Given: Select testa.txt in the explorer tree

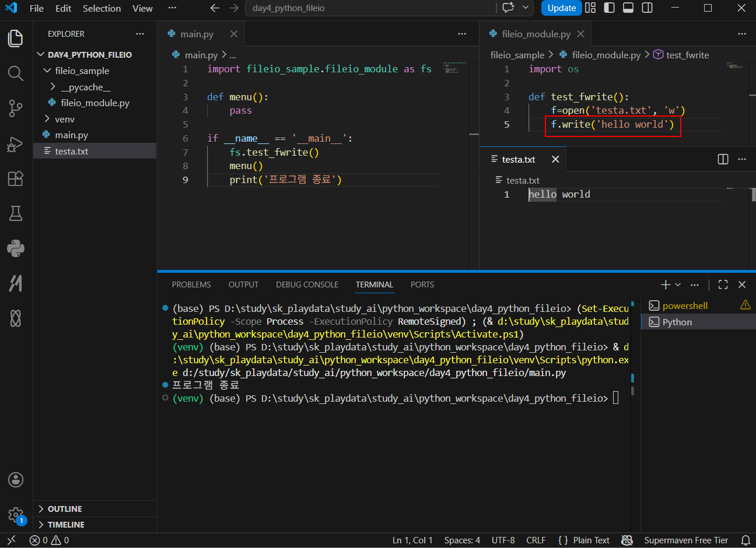Looking at the screenshot, I should 95,151.
